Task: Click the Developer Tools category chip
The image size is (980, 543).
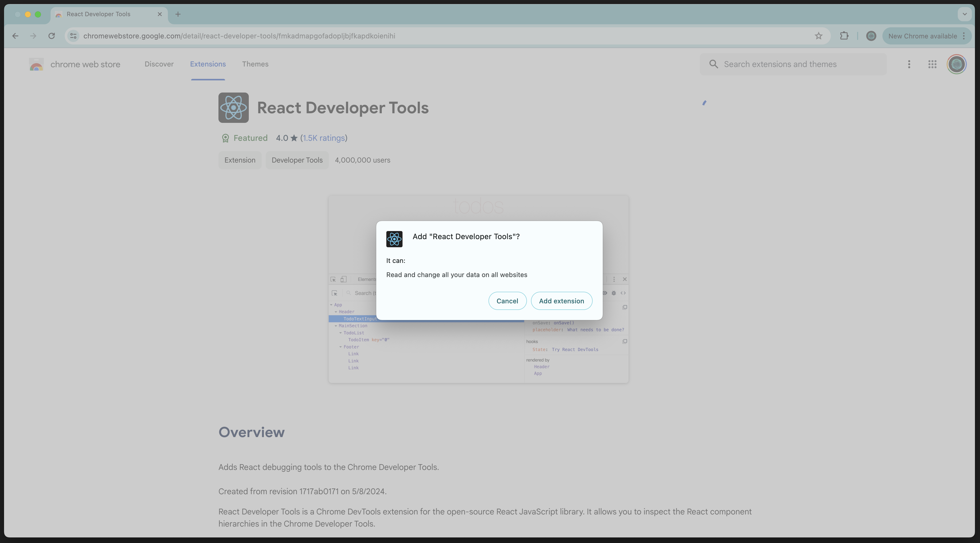Action: tap(297, 160)
